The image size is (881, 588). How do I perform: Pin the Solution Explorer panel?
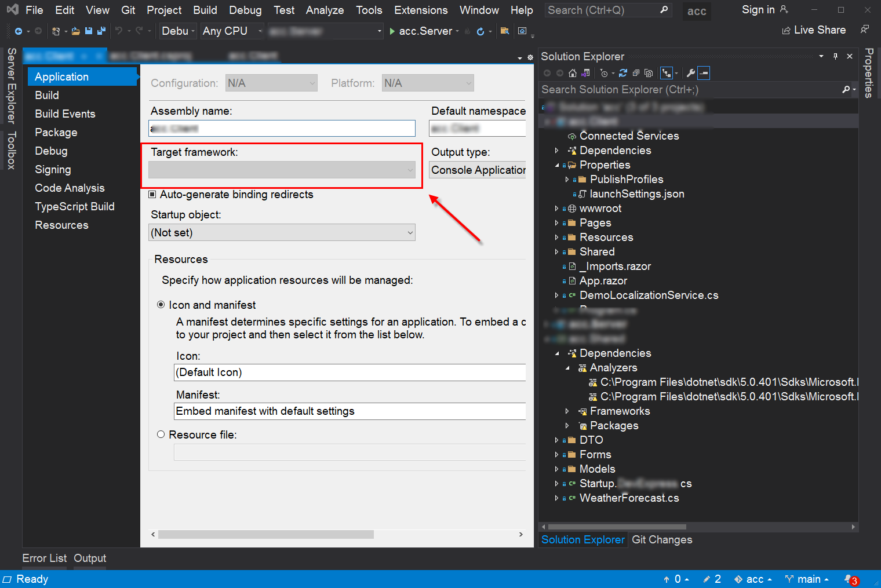[835, 56]
